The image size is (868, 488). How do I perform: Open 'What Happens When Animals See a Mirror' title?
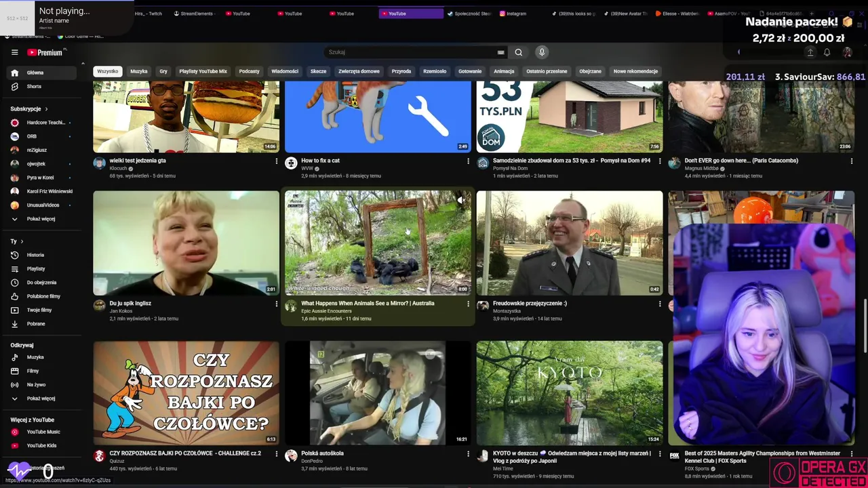pos(368,304)
